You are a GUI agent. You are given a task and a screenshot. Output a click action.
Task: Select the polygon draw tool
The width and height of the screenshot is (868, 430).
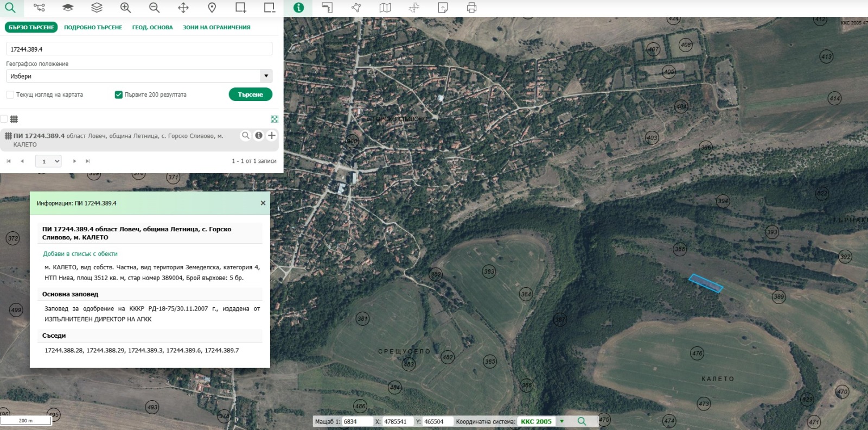tap(356, 8)
